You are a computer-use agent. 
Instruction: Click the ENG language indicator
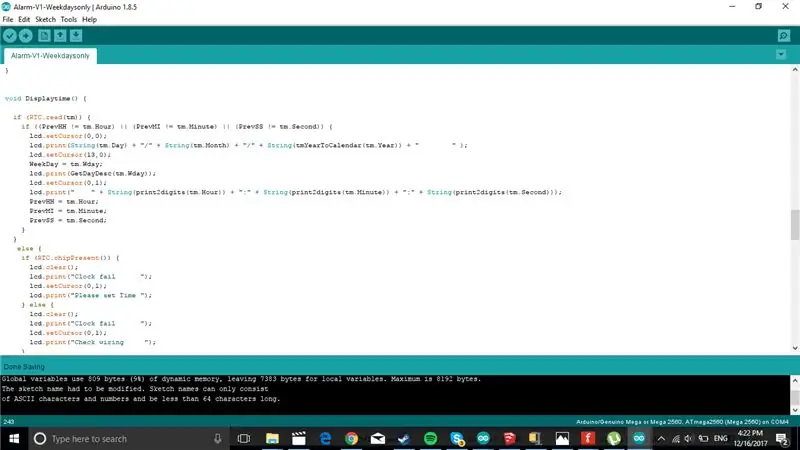pyautogui.click(x=720, y=439)
